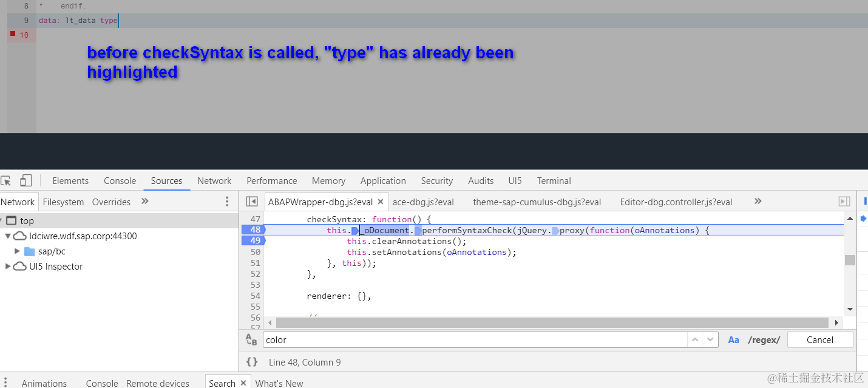Screen dimensions: 868x388
Task: Collapse the top frame tree node
Action: (x=2, y=221)
